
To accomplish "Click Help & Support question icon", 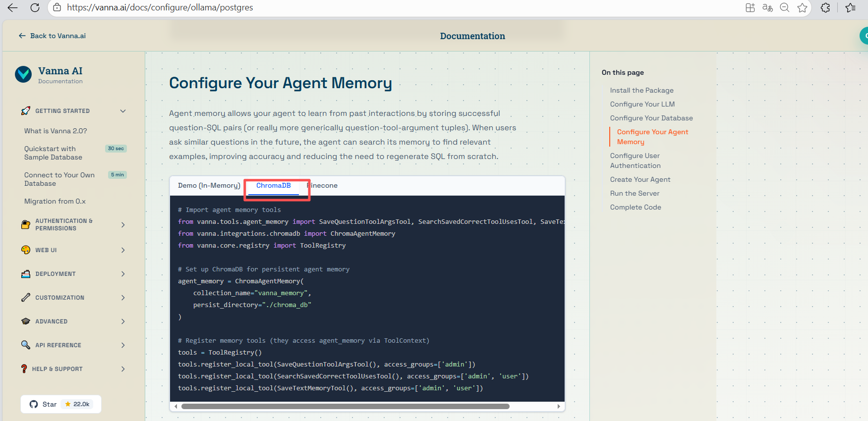I will (x=24, y=368).
